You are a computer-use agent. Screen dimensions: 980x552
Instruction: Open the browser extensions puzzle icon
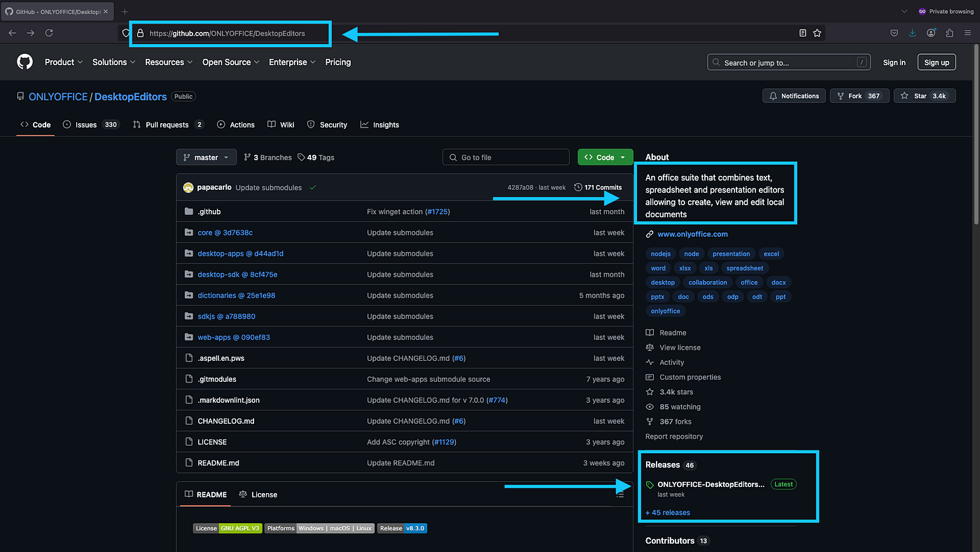(x=949, y=33)
